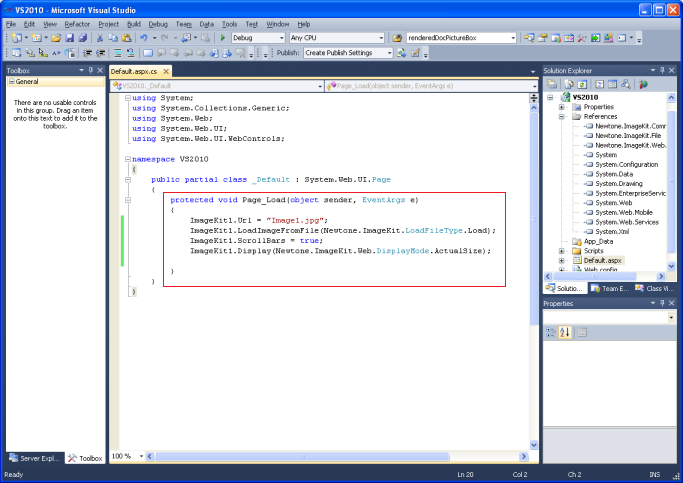The height and width of the screenshot is (483, 683).
Task: Collapse the General group in Toolbox
Action: [12, 82]
